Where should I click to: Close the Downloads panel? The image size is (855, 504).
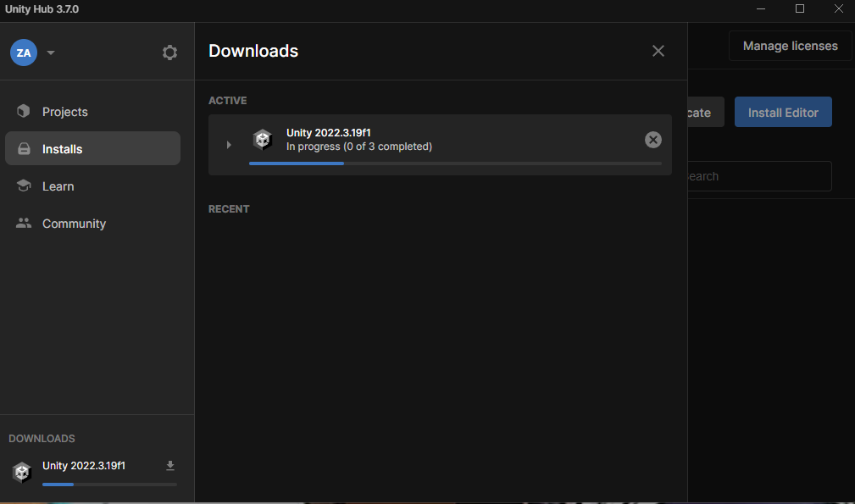click(x=658, y=51)
